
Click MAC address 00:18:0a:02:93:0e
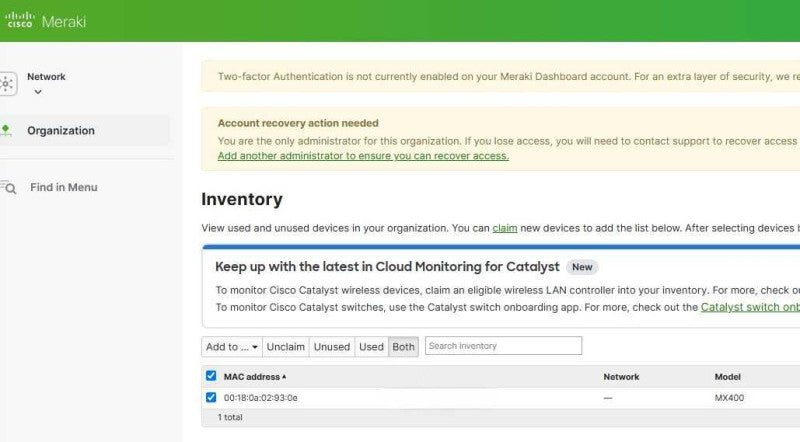coord(260,398)
